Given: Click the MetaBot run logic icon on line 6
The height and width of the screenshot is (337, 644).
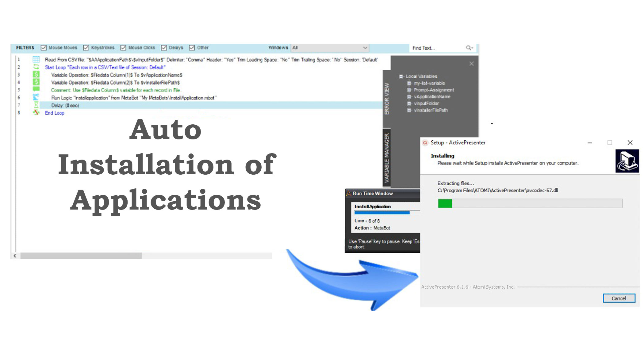Looking at the screenshot, I should click(36, 97).
